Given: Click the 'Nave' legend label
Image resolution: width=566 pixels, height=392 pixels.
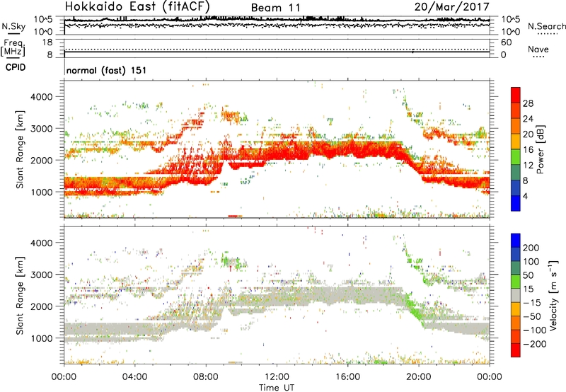Looking at the screenshot, I should pyautogui.click(x=538, y=49).
